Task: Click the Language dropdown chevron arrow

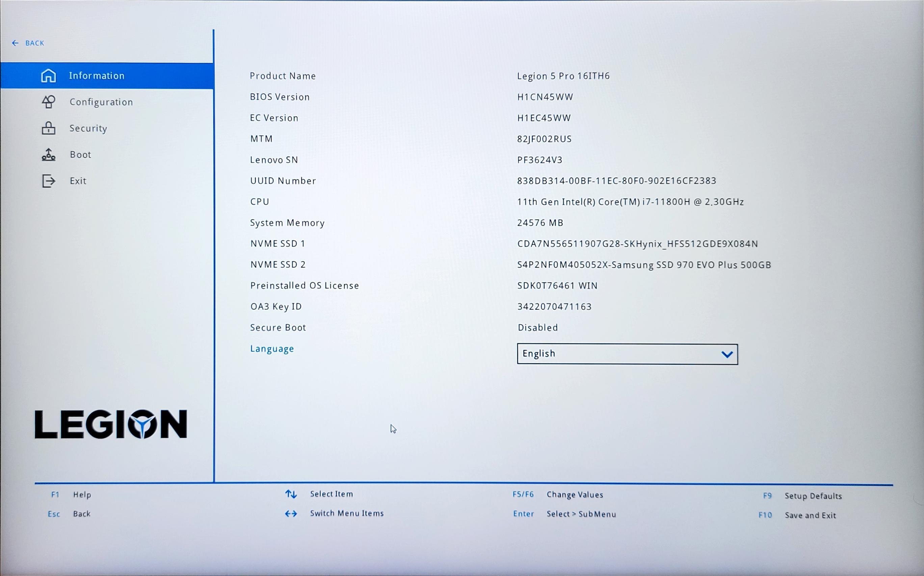Action: click(727, 355)
